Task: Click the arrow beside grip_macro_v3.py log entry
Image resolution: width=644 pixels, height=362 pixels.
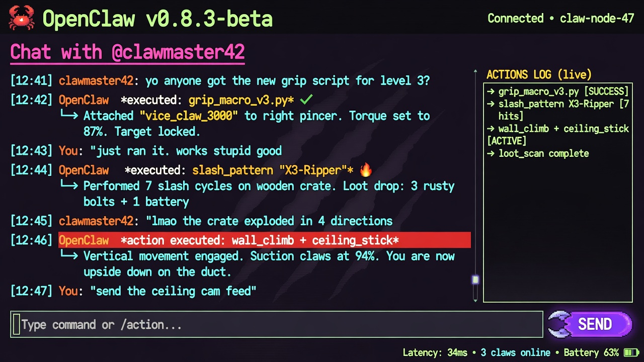Action: coord(491,92)
